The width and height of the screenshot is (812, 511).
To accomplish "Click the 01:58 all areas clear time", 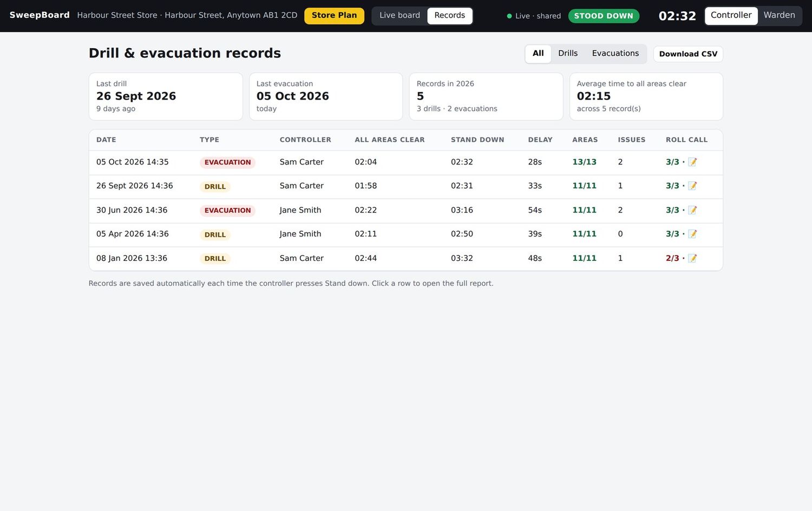I will pyautogui.click(x=365, y=186).
